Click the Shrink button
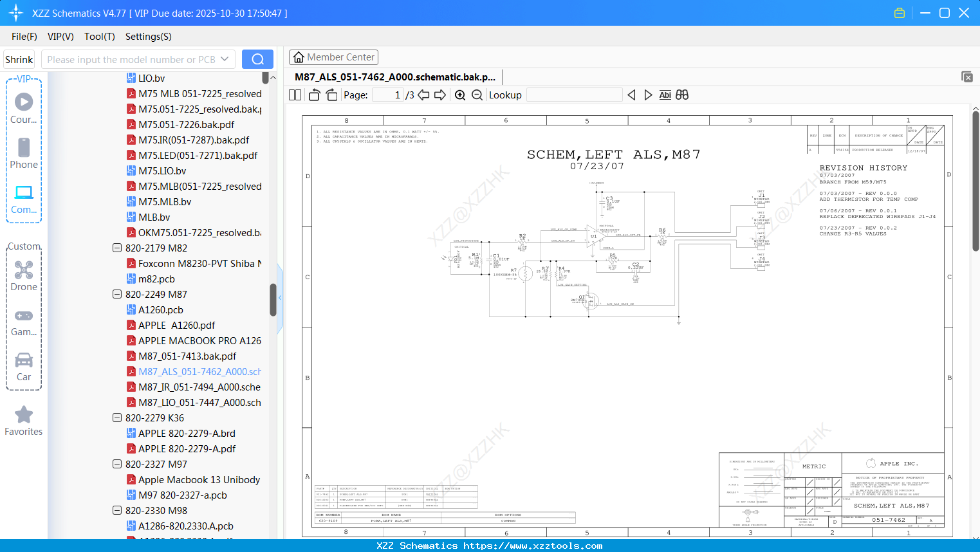This screenshot has width=980, height=552. point(19,59)
